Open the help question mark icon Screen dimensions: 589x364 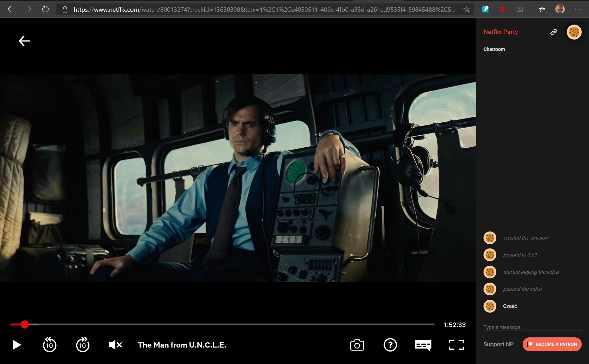pyautogui.click(x=390, y=345)
